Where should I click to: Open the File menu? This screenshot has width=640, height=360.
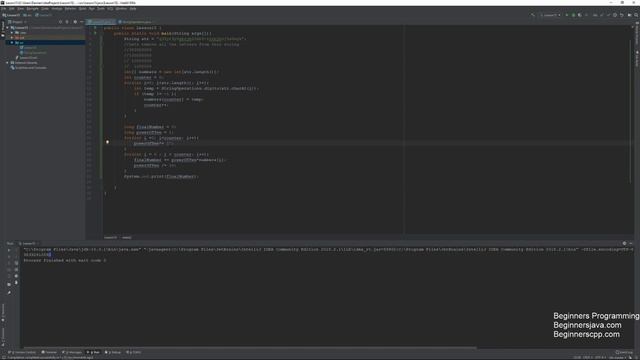tap(4, 9)
